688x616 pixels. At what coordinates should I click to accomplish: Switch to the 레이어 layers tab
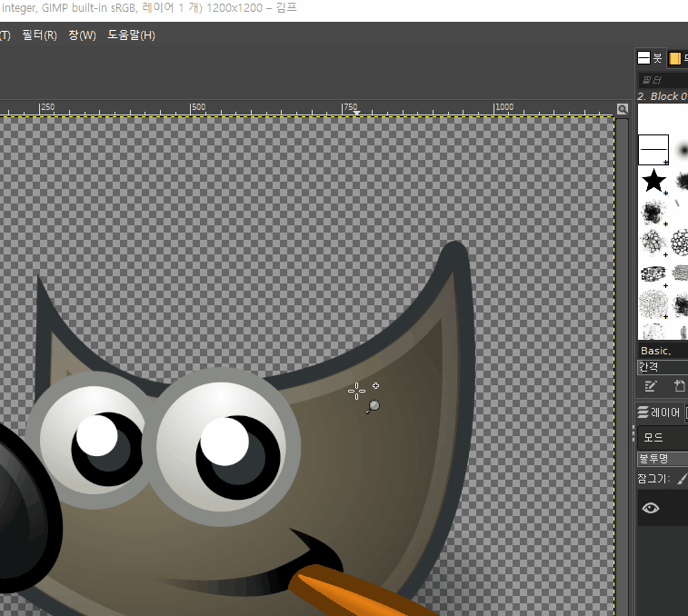pos(659,412)
